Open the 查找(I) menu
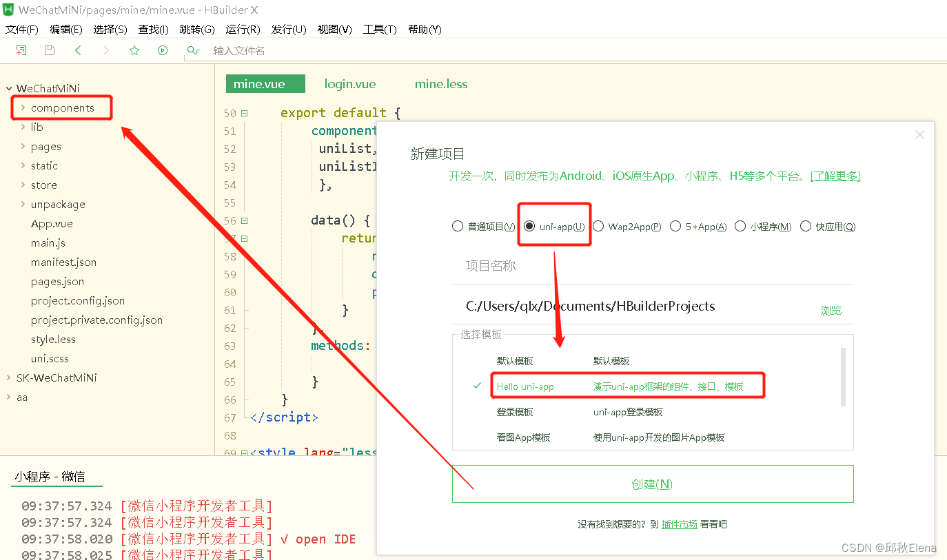The width and height of the screenshot is (947, 560). 154,30
